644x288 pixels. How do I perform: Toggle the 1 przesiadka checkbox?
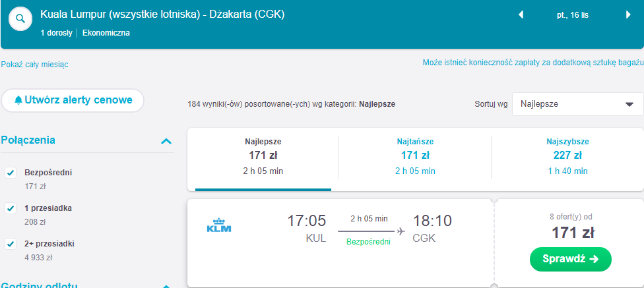11,208
